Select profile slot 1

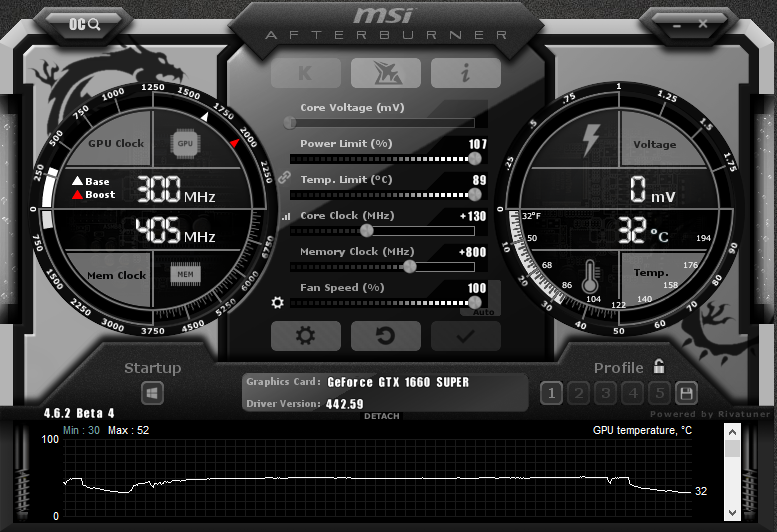point(550,393)
